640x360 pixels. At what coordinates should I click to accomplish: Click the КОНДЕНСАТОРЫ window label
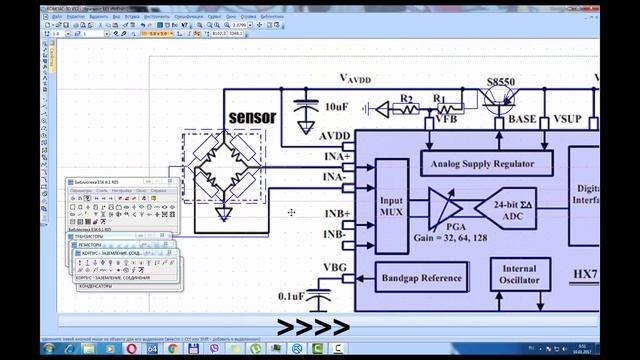tap(96, 286)
